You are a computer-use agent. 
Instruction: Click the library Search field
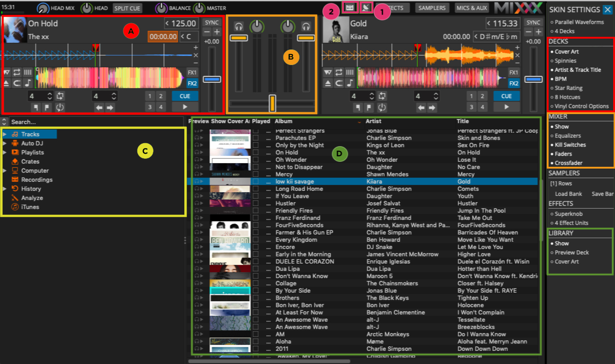[91, 122]
